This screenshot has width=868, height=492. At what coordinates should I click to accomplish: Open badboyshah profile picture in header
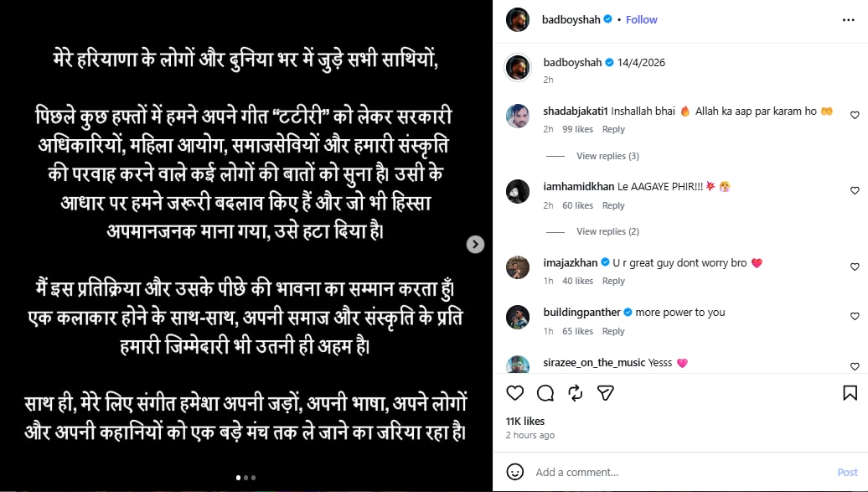coord(518,19)
